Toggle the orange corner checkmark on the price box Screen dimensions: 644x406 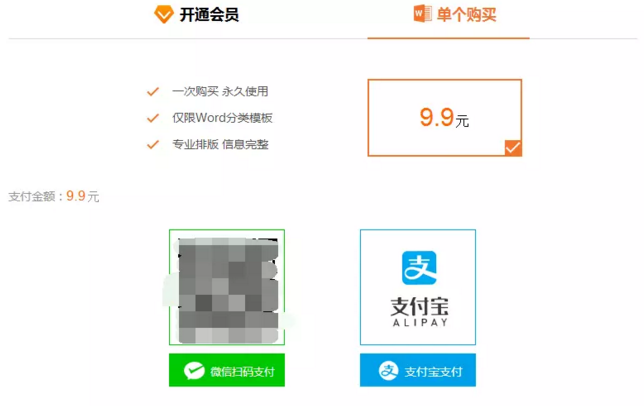[x=513, y=148]
